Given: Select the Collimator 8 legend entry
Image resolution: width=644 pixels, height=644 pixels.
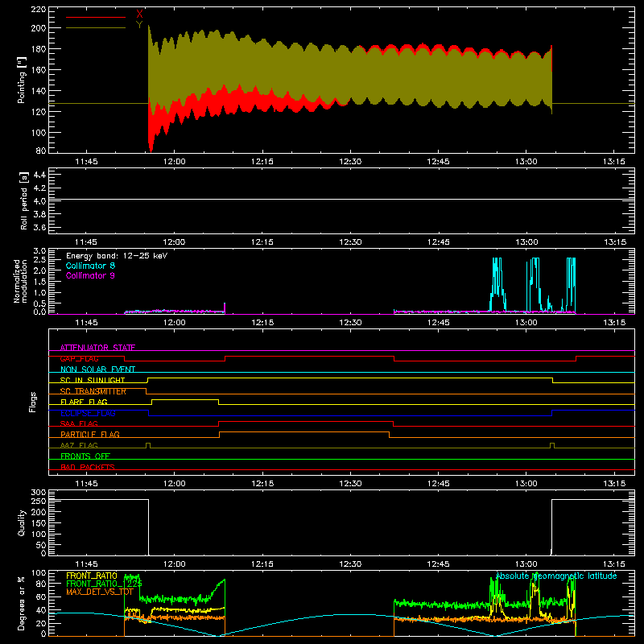Looking at the screenshot, I should click(90, 266).
